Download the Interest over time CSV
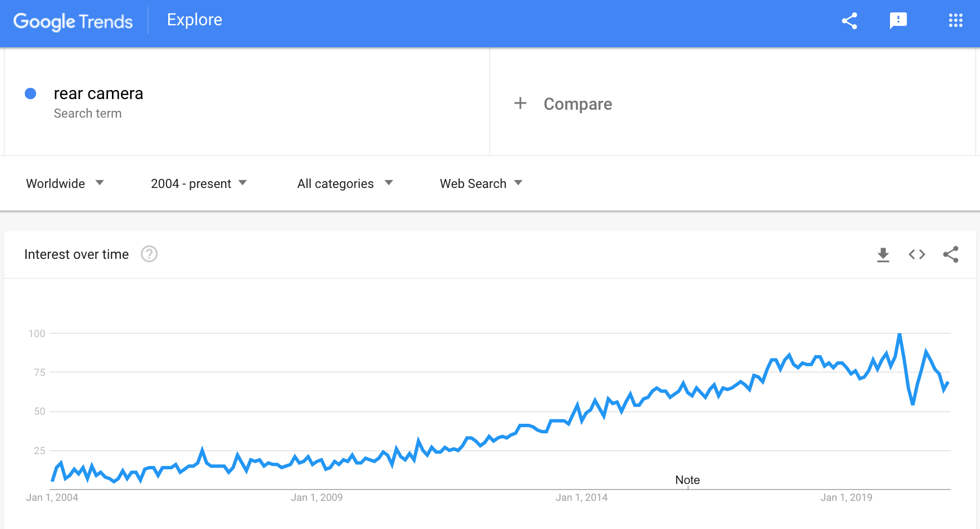The height and width of the screenshot is (529, 980). tap(883, 255)
